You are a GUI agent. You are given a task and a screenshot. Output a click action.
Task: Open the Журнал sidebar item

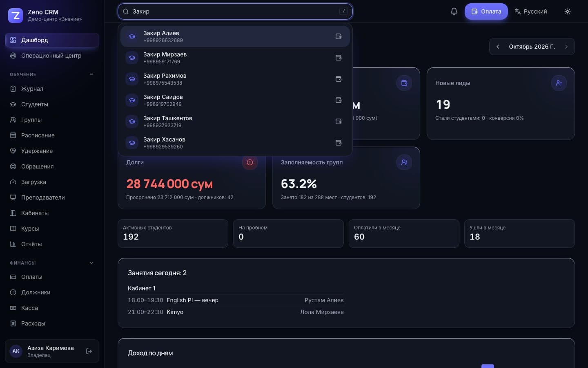click(x=52, y=89)
